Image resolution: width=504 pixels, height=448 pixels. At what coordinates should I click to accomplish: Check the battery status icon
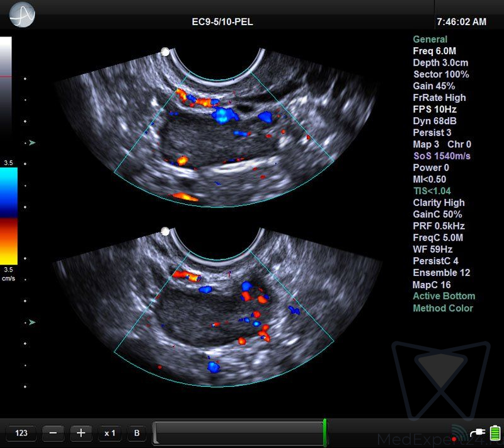pos(495,433)
